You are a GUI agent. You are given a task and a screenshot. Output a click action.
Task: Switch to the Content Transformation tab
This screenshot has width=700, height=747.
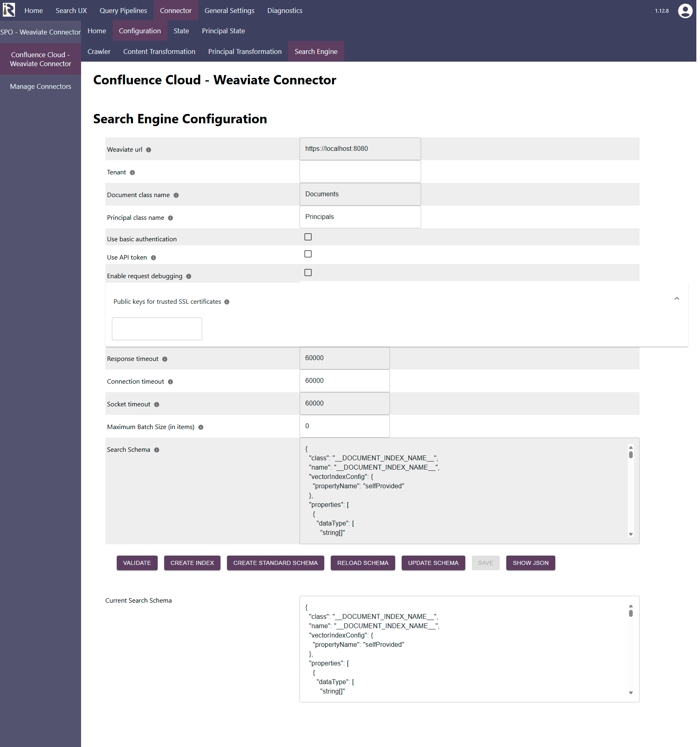point(159,52)
